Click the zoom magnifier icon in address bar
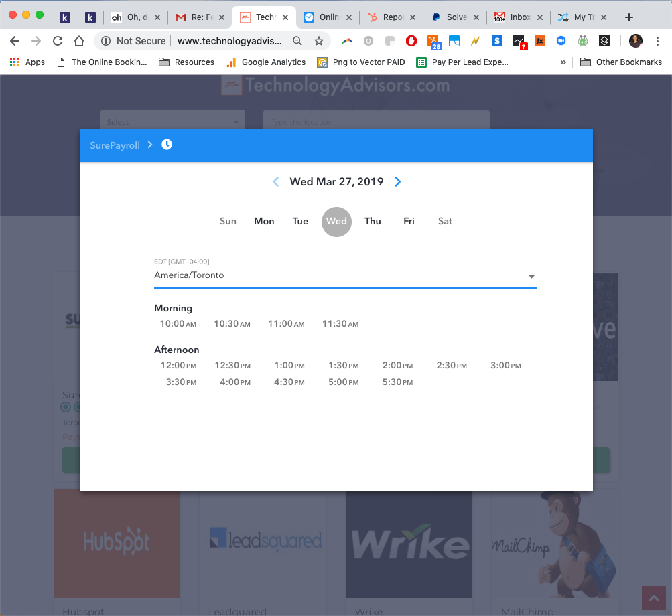This screenshot has width=672, height=616. coord(297,41)
